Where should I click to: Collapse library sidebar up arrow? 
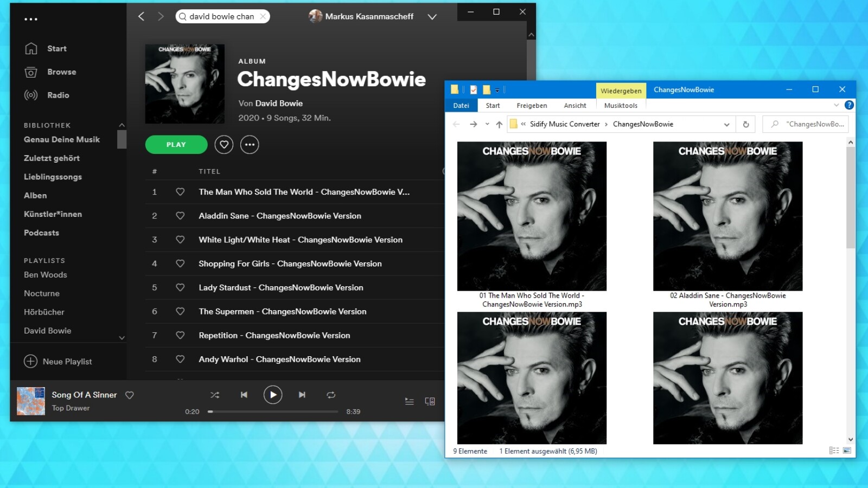point(122,125)
